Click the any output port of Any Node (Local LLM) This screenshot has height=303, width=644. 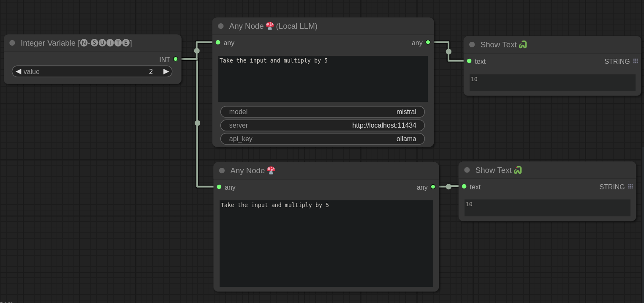point(428,42)
